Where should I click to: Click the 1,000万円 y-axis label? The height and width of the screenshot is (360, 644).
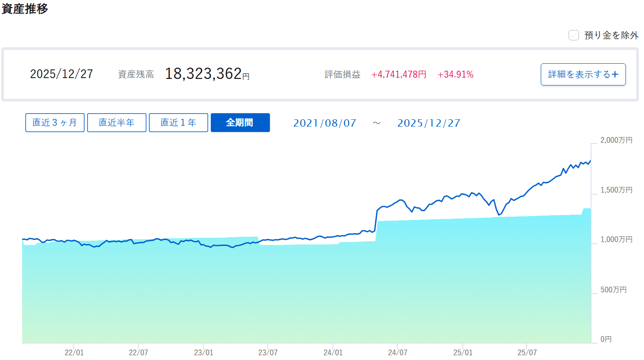point(616,239)
